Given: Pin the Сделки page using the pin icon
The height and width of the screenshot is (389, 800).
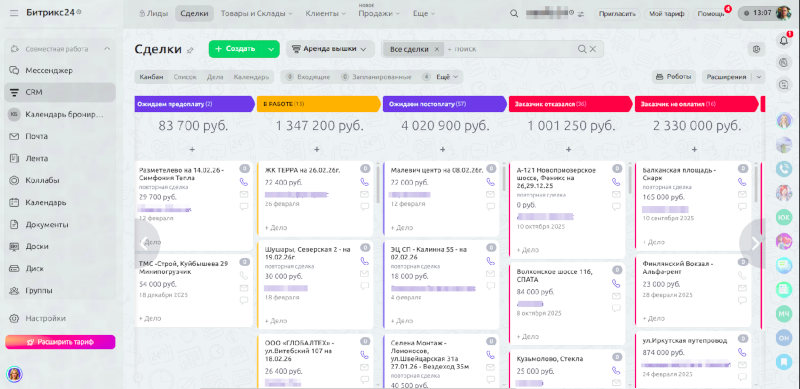Looking at the screenshot, I should coord(190,50).
